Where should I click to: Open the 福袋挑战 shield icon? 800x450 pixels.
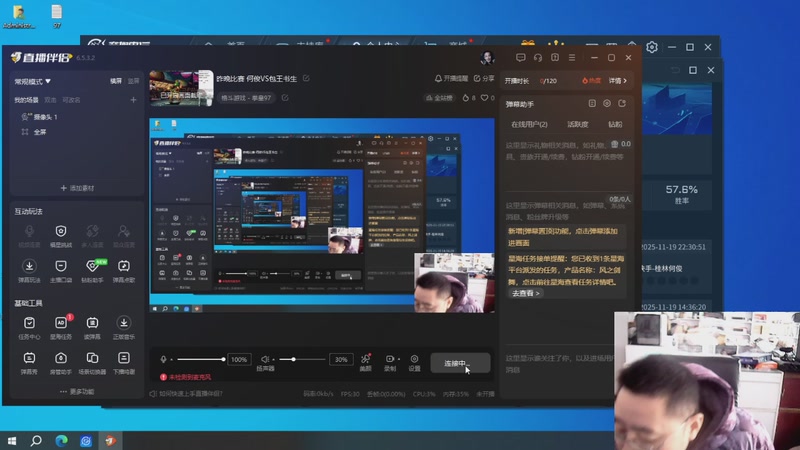tap(61, 231)
